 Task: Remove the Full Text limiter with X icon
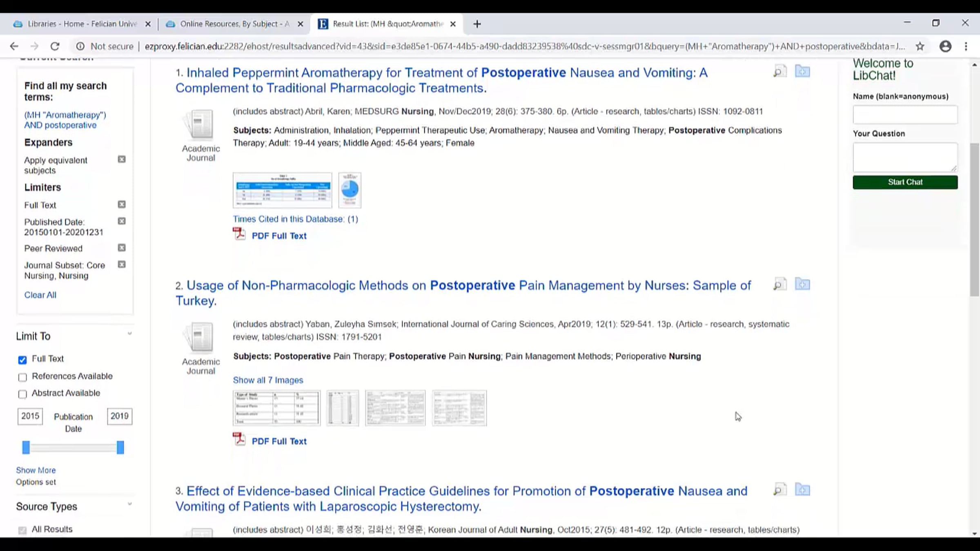pyautogui.click(x=122, y=204)
